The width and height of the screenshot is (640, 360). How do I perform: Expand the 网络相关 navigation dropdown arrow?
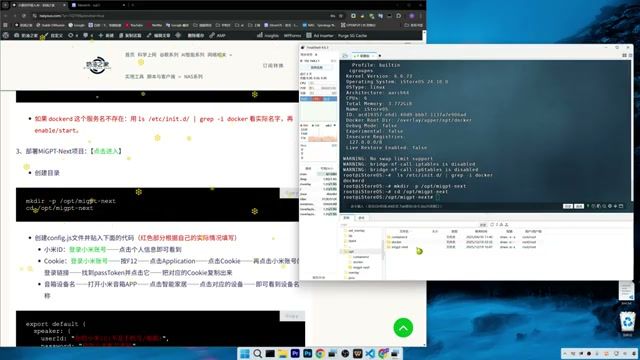(231, 55)
